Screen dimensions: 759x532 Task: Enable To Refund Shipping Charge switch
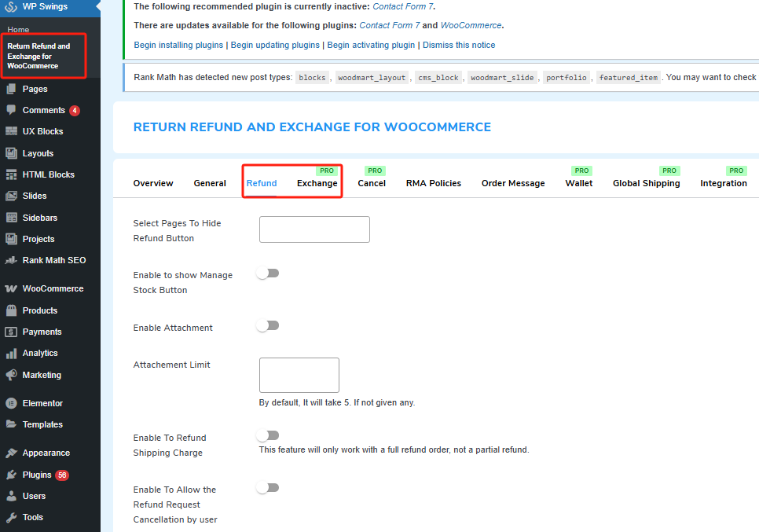click(x=268, y=435)
